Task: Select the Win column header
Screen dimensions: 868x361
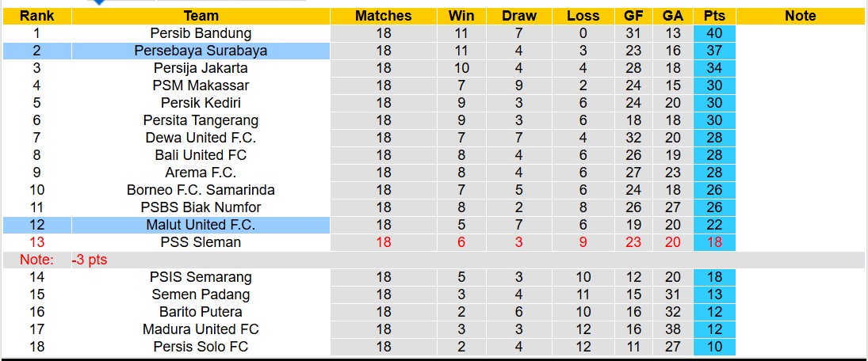Action: click(461, 16)
